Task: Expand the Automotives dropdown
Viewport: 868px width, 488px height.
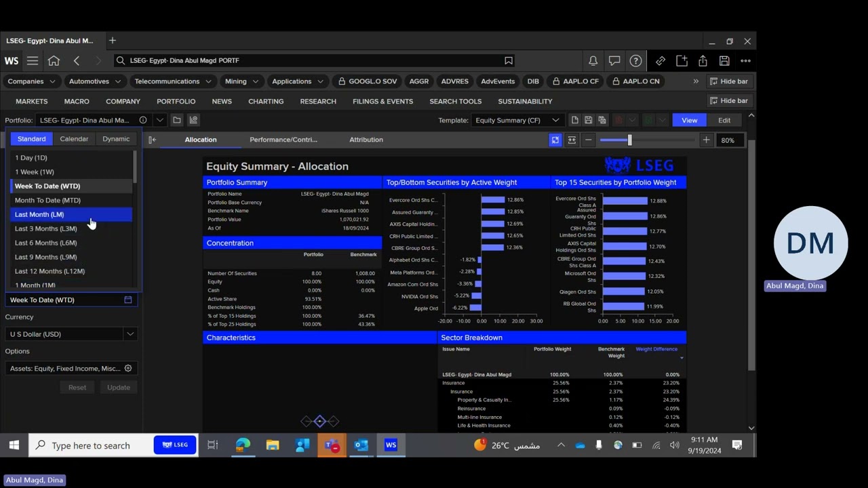Action: tap(95, 81)
